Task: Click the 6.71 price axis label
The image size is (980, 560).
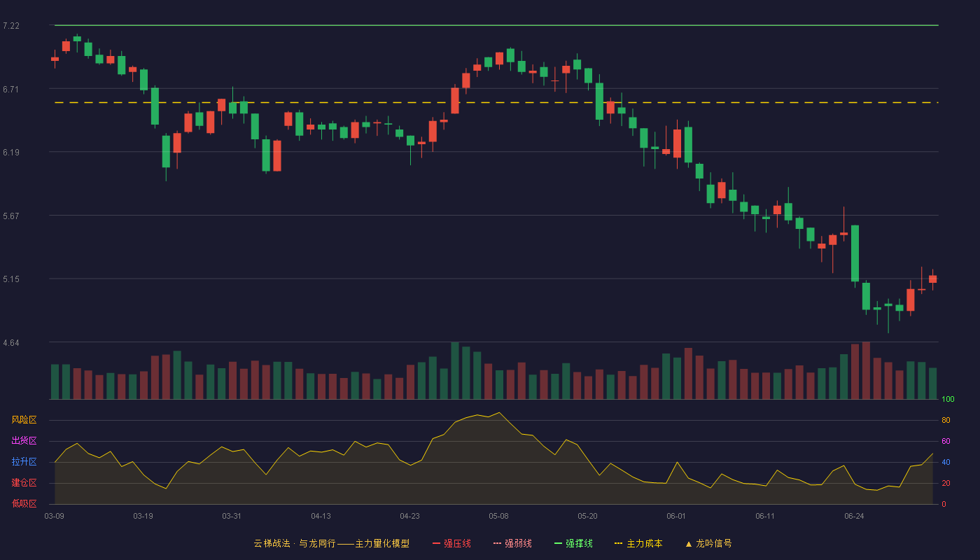Action: [x=11, y=89]
